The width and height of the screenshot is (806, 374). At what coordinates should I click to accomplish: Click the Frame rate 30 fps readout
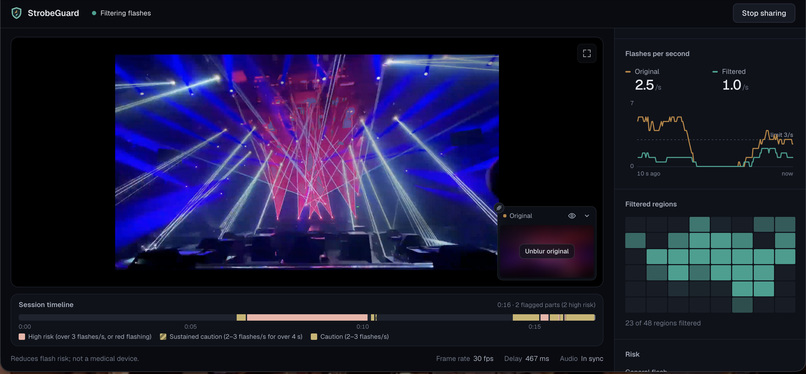click(x=465, y=359)
